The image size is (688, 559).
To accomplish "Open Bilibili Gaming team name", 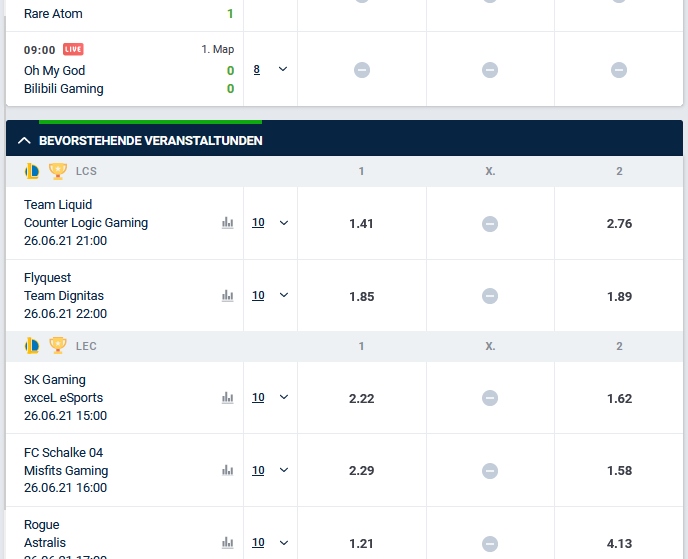I will point(64,89).
